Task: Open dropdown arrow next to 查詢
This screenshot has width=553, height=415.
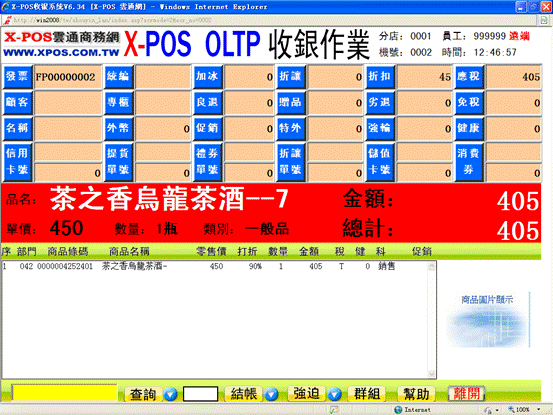Action: [170, 394]
